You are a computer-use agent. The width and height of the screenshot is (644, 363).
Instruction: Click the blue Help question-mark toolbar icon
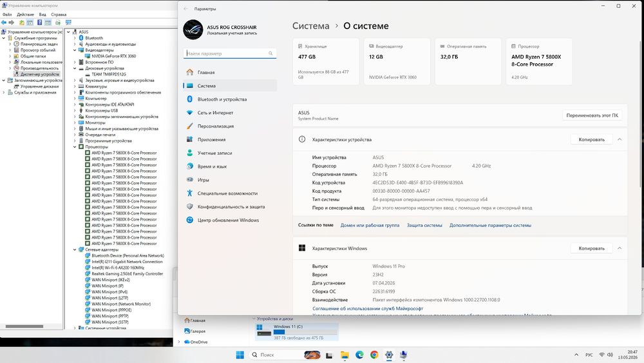coord(39,22)
